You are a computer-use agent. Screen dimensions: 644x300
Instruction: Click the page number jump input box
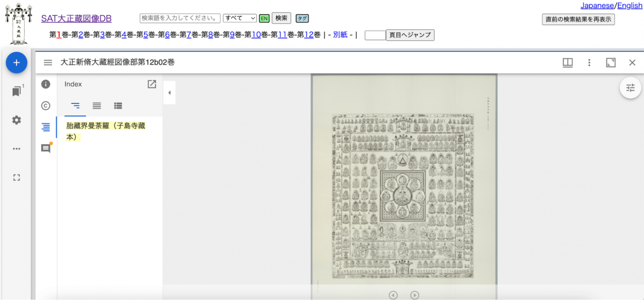tap(375, 35)
